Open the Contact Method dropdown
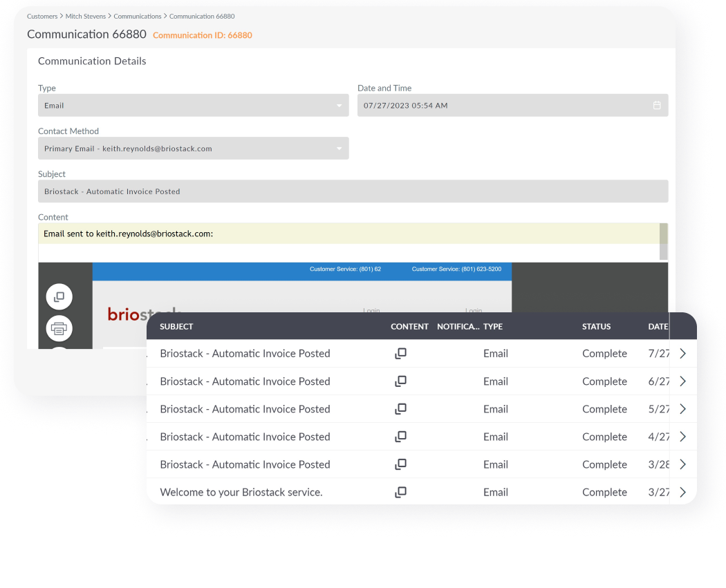The image size is (726, 588). [x=193, y=149]
